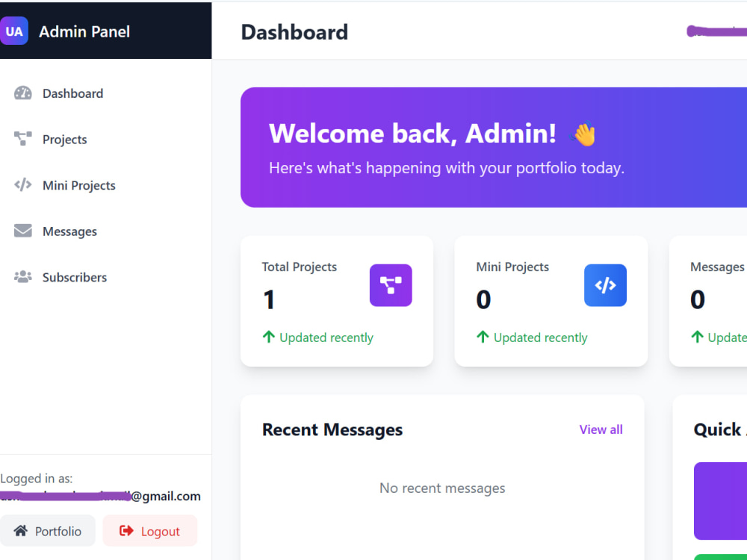Open the Portfolio button
747x560 pixels.
[47, 530]
